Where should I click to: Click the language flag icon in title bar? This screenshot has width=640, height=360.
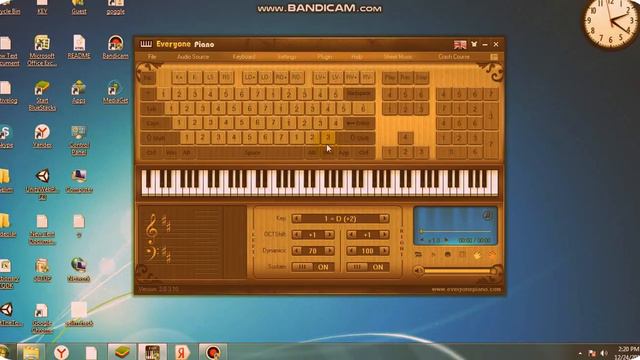click(x=460, y=44)
